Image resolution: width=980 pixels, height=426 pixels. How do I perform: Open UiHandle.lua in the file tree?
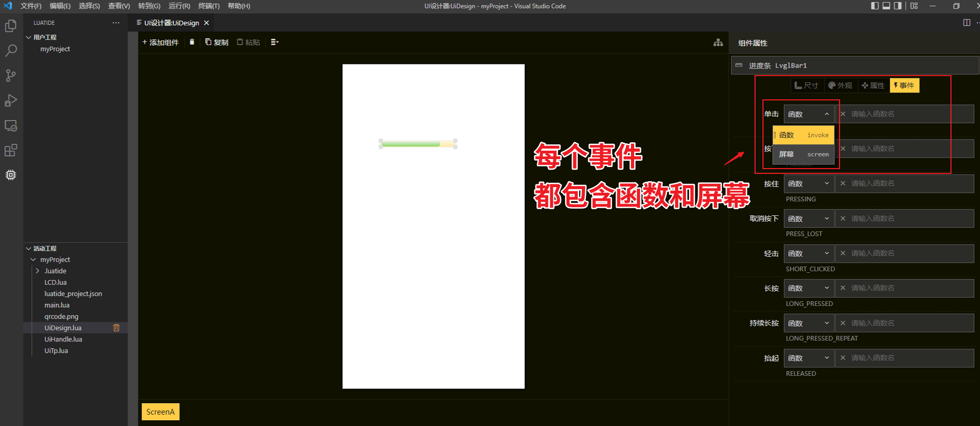pyautogui.click(x=63, y=339)
